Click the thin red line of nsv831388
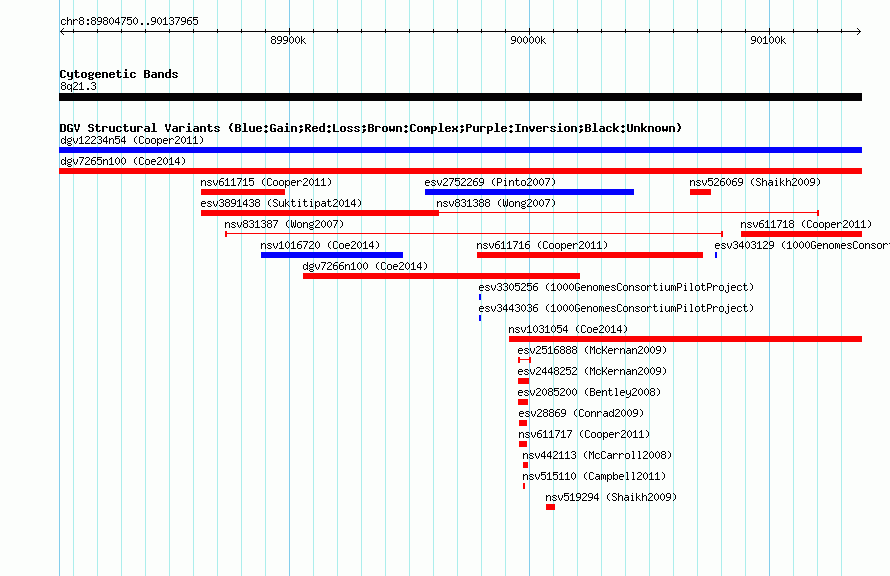 (628, 213)
